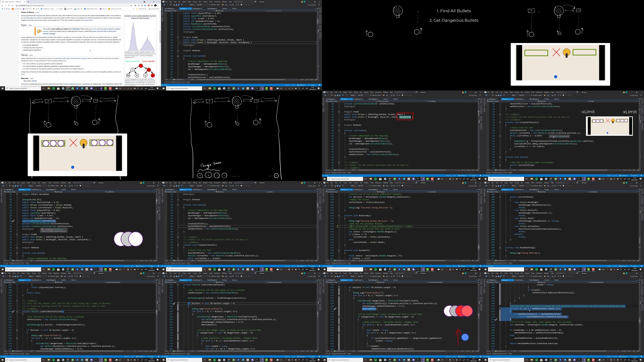Bookmark the Wikipedia page with the star icon
The height and width of the screenshot is (362, 644).
pos(131,5)
